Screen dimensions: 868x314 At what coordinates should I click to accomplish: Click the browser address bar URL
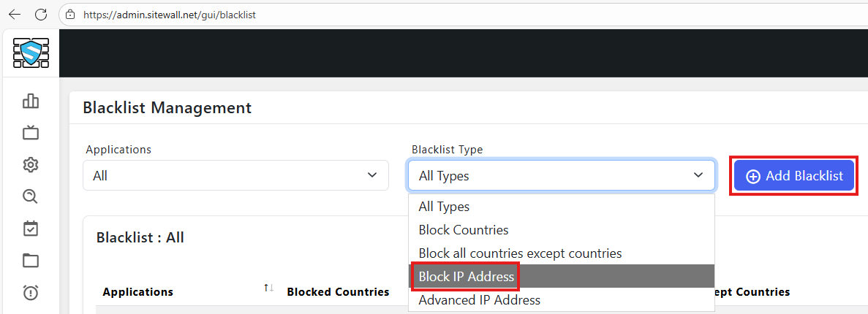point(169,14)
